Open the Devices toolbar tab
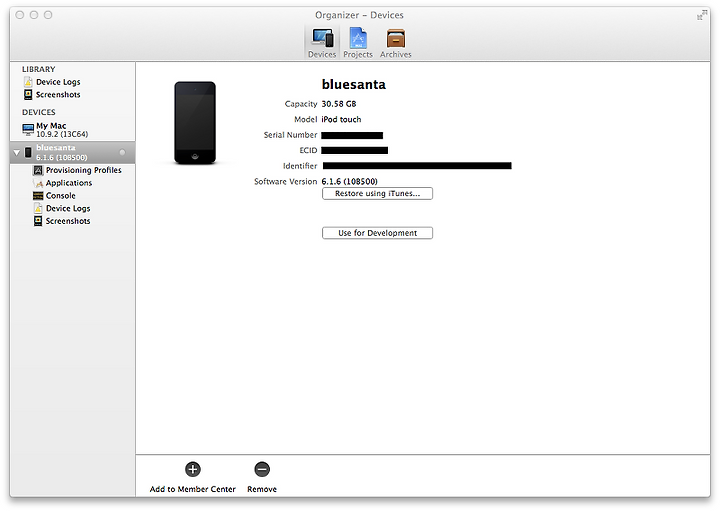This screenshot has width=720, height=511. coord(322,43)
